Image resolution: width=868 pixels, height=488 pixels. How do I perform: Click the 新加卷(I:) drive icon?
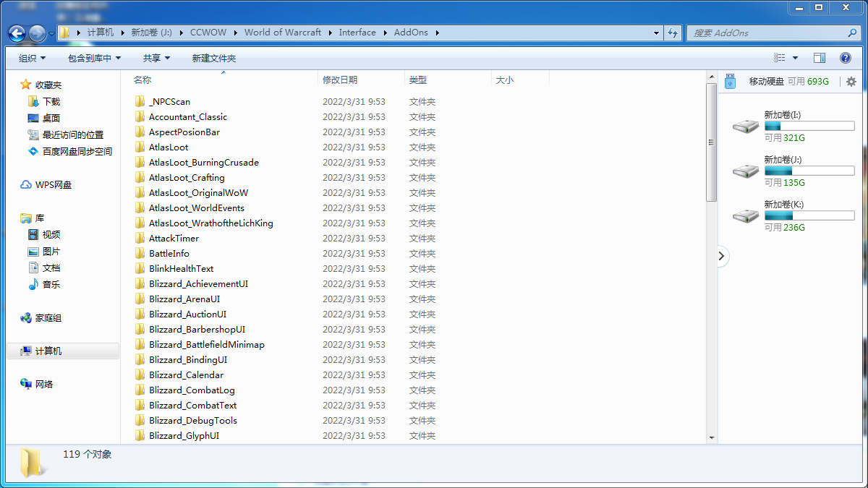click(x=745, y=127)
